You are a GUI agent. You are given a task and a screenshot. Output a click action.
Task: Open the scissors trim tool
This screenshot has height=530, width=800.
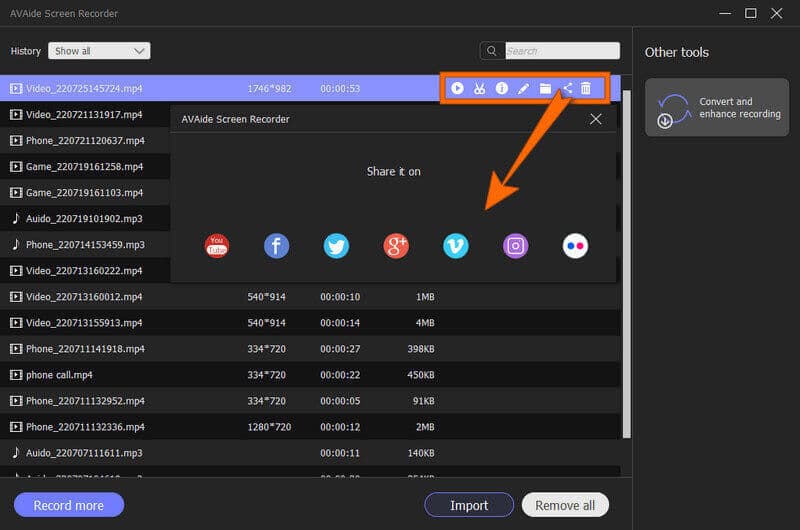(479, 89)
